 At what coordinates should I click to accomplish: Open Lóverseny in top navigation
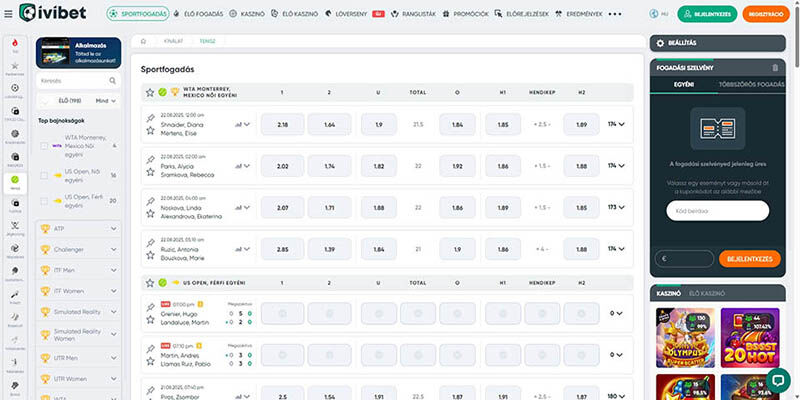pos(346,14)
